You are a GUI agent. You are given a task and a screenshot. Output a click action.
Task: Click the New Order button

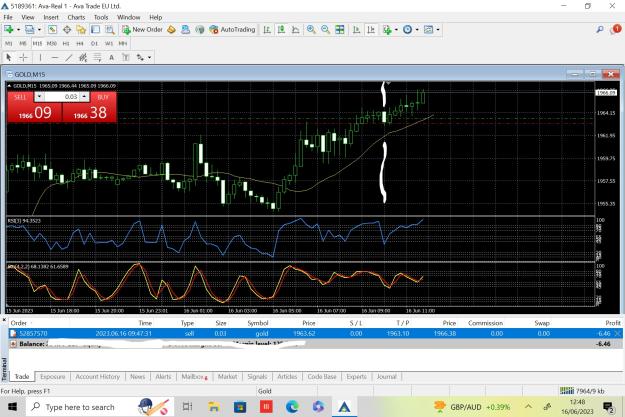[x=142, y=30]
